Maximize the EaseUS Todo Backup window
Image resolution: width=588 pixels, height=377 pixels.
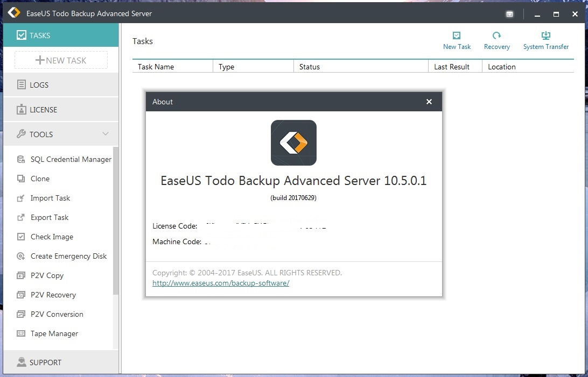556,14
